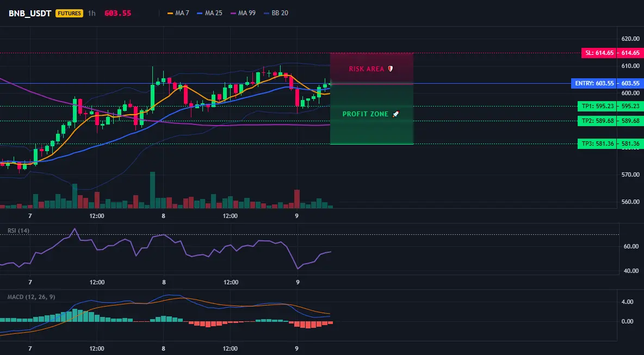Click the RISK AREA zone label
Screen dimensions: 644x355
(x=367, y=69)
